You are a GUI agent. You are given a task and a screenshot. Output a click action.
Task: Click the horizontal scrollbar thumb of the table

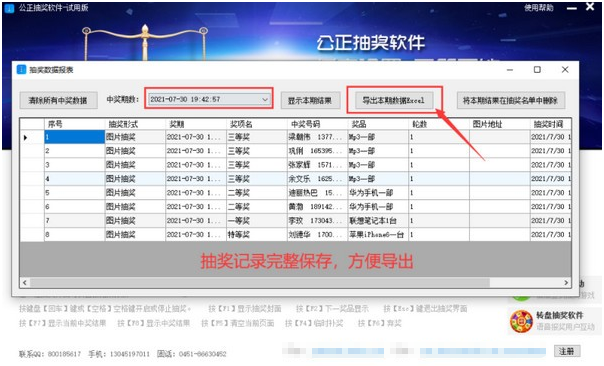[259, 282]
